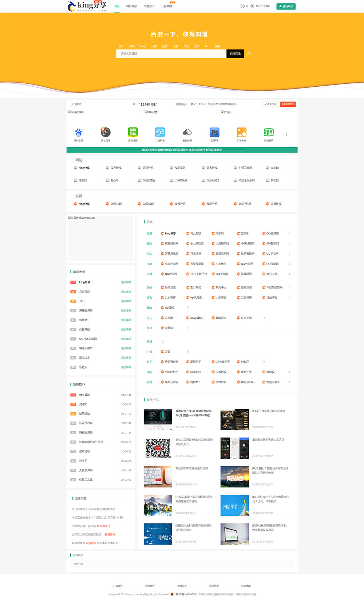Open the 影视解析 iQIYI icon
The height and width of the screenshot is (604, 364).
pyautogui.click(x=269, y=132)
